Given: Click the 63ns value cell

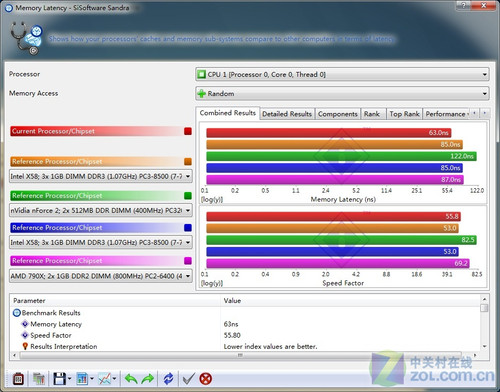Looking at the screenshot, I should click(x=231, y=324).
